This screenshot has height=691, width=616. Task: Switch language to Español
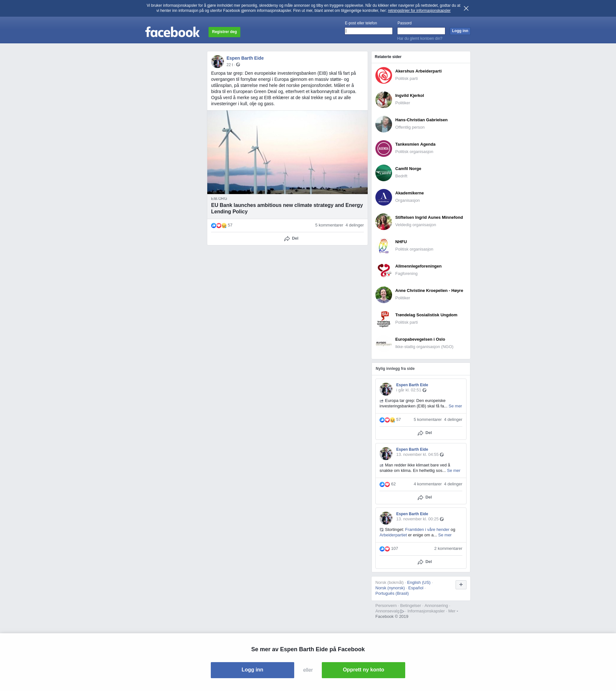pyautogui.click(x=415, y=588)
